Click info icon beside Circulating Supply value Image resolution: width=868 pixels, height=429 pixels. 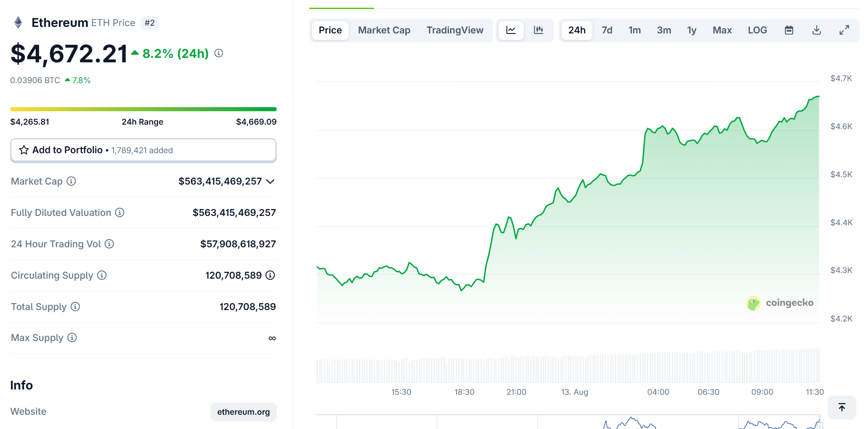click(x=270, y=275)
